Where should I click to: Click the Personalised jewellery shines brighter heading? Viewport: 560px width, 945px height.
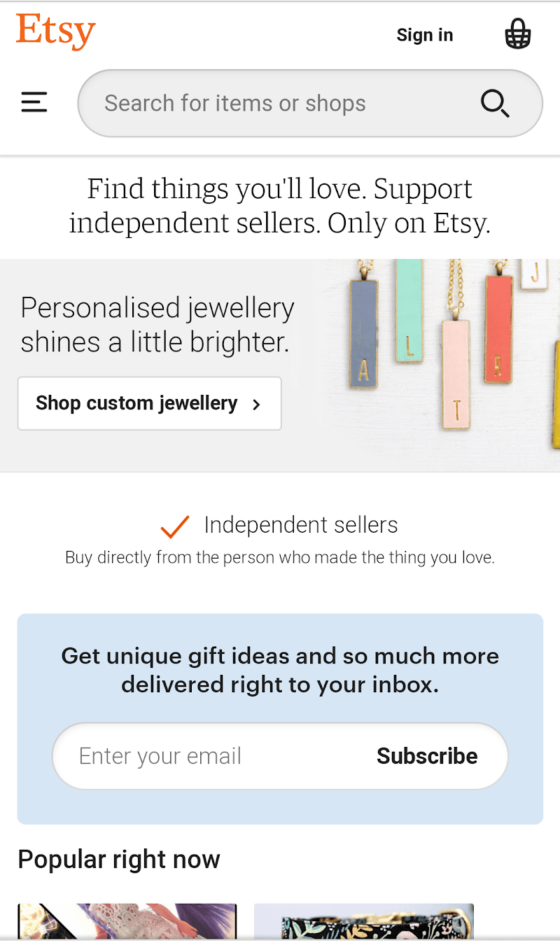157,325
